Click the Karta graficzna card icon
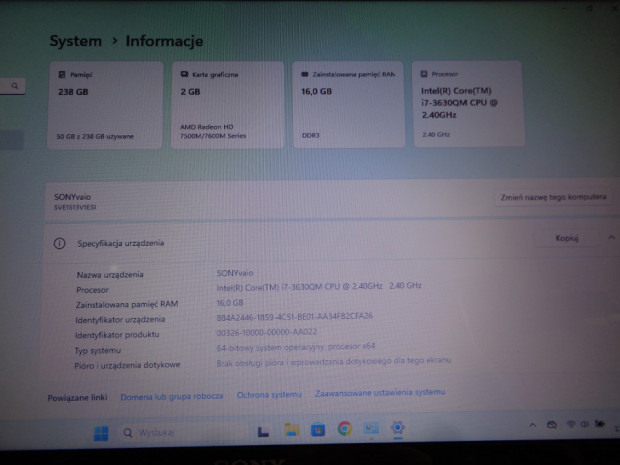 pyautogui.click(x=184, y=74)
